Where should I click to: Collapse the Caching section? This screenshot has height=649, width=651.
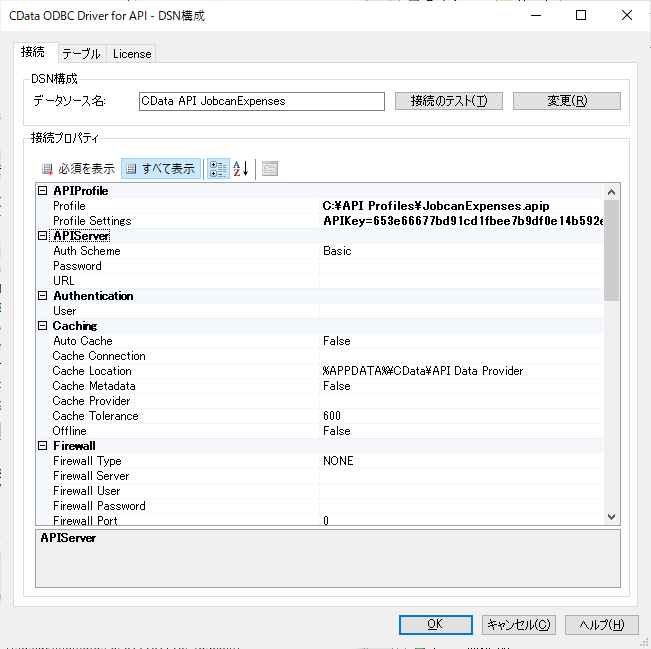pyautogui.click(x=42, y=326)
